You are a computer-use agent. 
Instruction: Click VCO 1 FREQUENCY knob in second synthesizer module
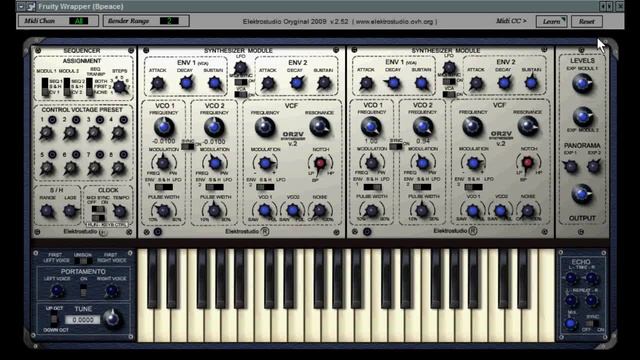click(371, 127)
